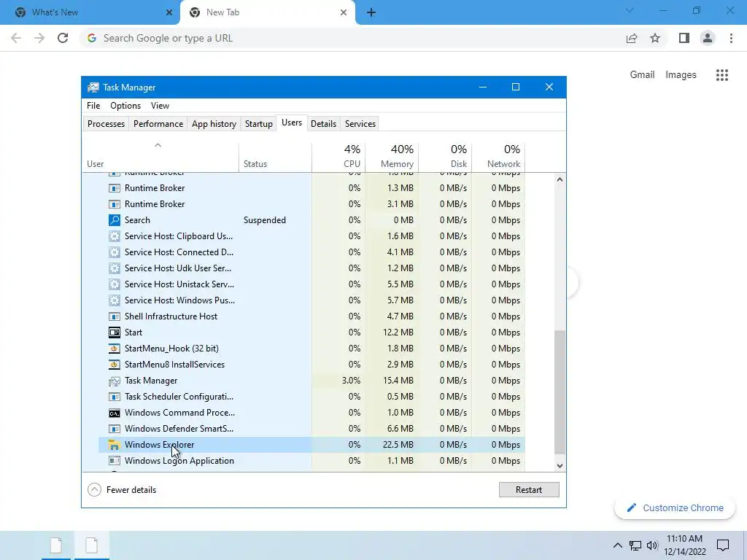Sort by the Network column header
The height and width of the screenshot is (560, 747).
(499, 157)
